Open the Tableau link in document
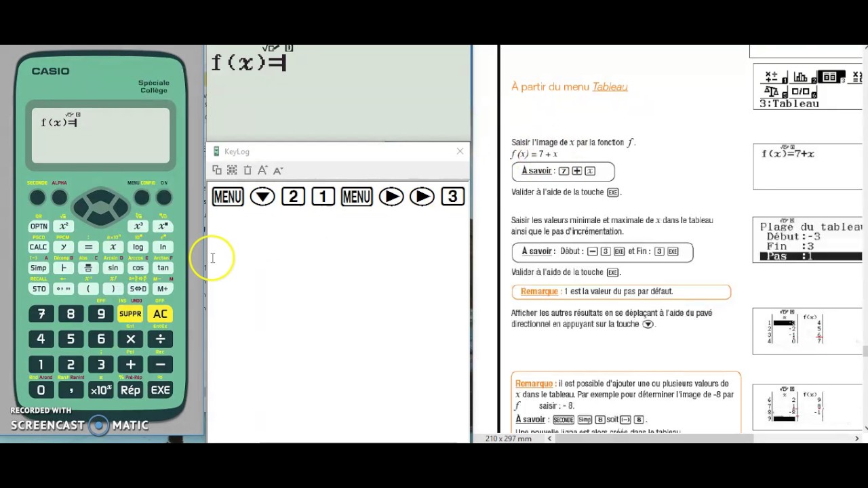The height and width of the screenshot is (488, 868). [610, 87]
